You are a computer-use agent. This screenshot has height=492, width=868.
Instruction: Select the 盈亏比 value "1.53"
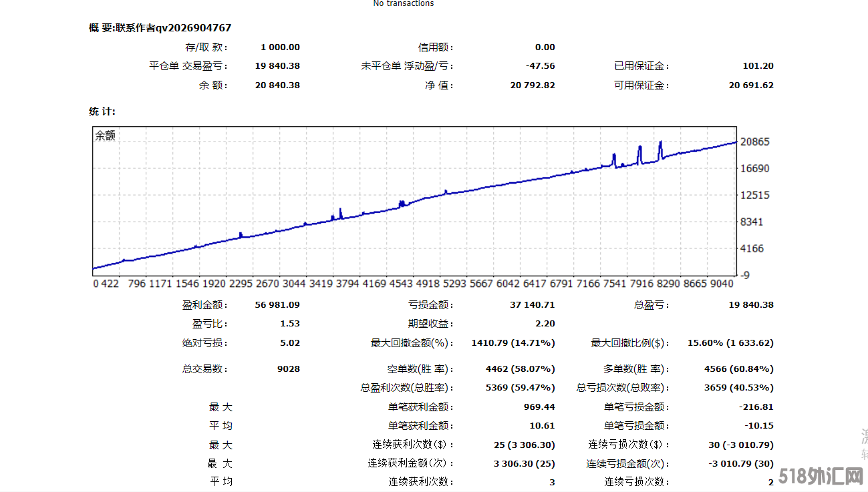click(x=291, y=324)
